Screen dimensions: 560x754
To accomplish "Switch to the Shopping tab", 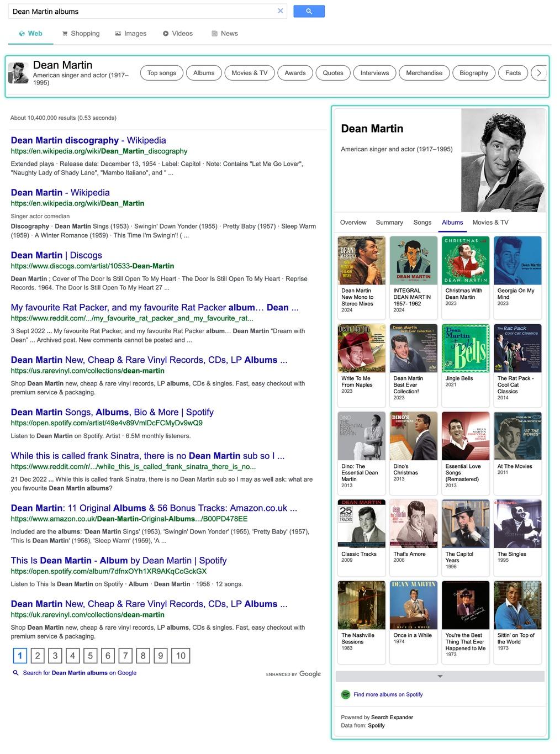I will [81, 33].
